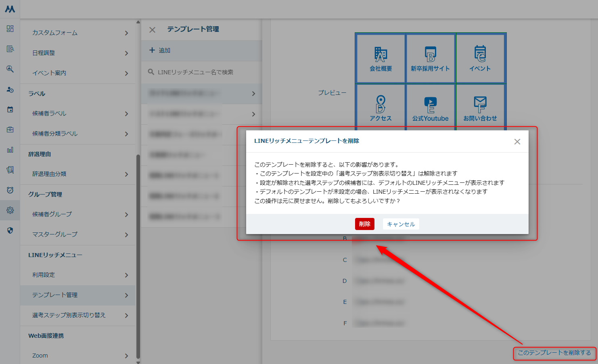Screen dimensions: 598x364
Task: Click the LINEリッチメニュー名で検索 search field
Action: (202, 72)
